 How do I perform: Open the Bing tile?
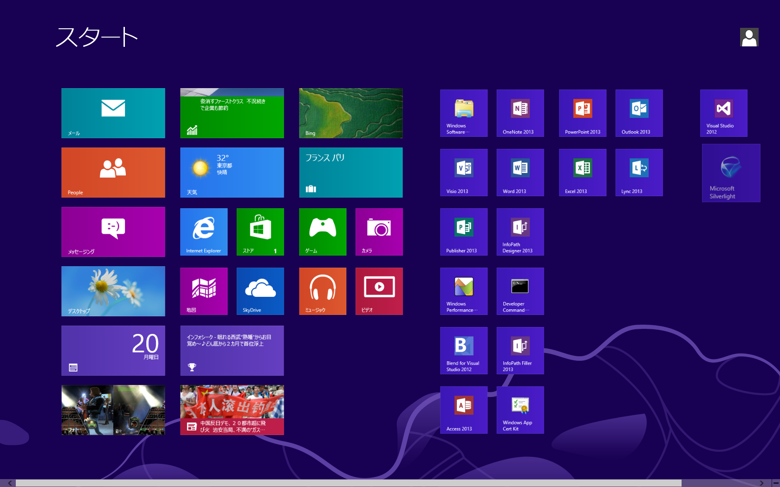[x=351, y=113]
